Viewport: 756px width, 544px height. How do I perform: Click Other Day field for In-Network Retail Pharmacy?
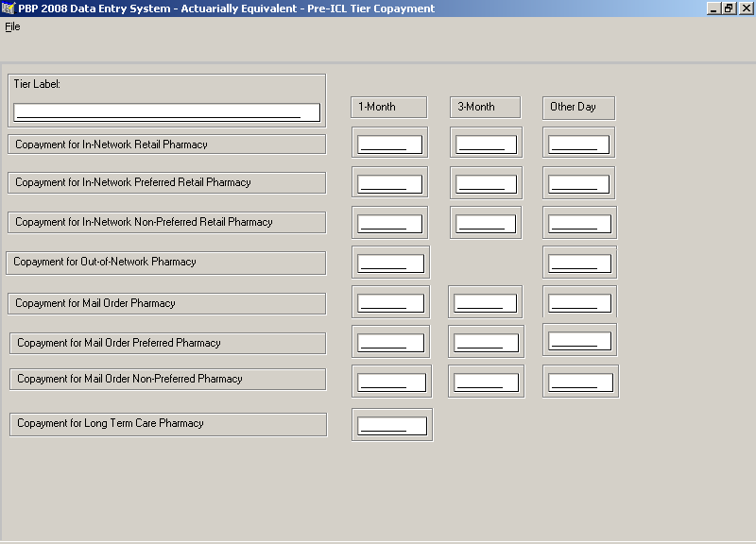pos(578,144)
